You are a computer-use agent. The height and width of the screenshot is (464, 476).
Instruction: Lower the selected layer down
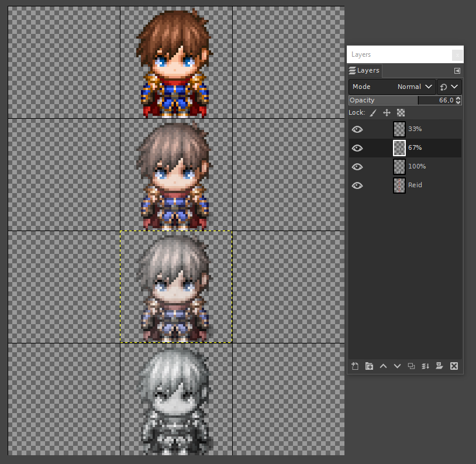click(x=397, y=366)
